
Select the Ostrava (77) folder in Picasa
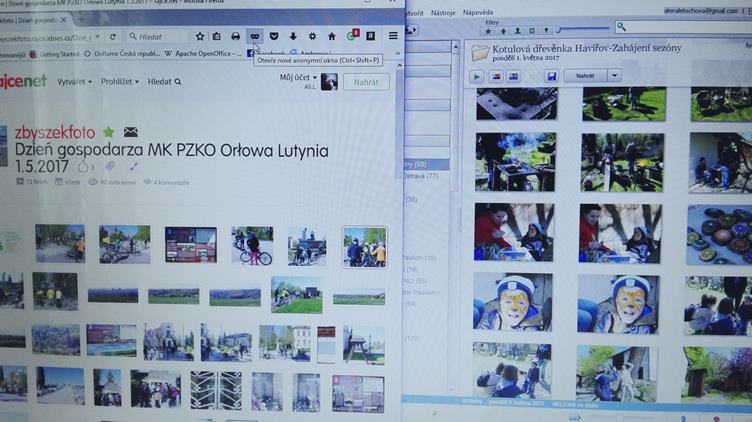[x=421, y=176]
